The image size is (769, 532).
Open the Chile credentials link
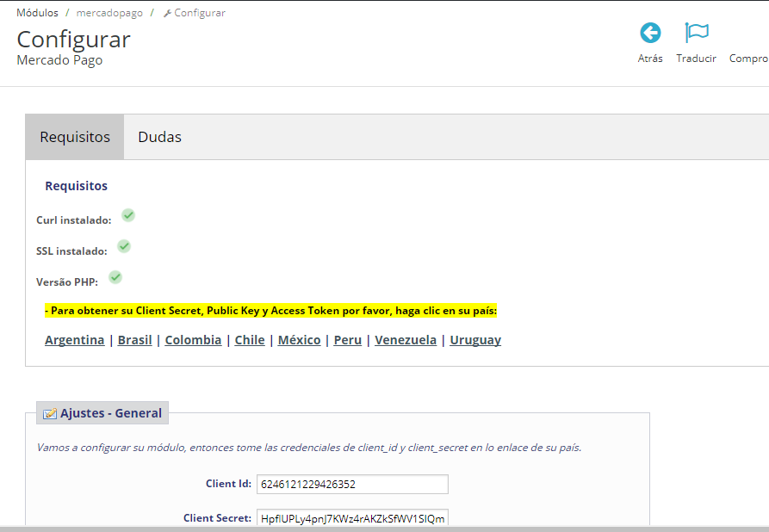click(x=250, y=340)
